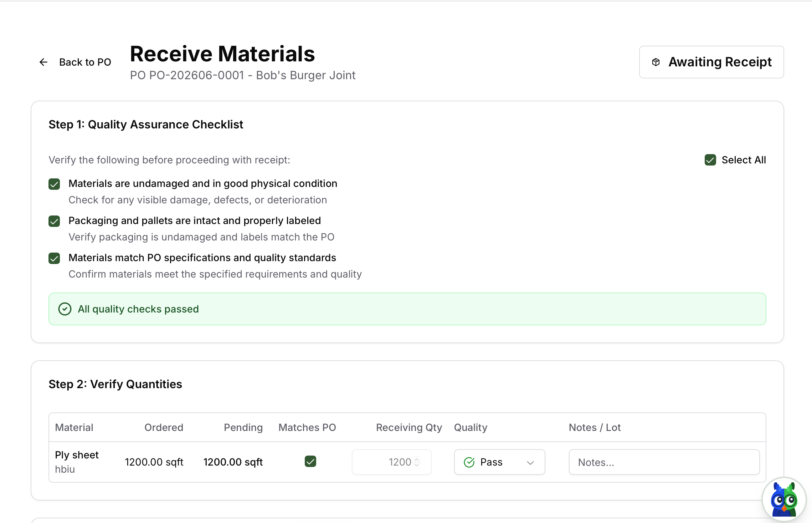Click the Ply sheet material name

[x=77, y=455]
